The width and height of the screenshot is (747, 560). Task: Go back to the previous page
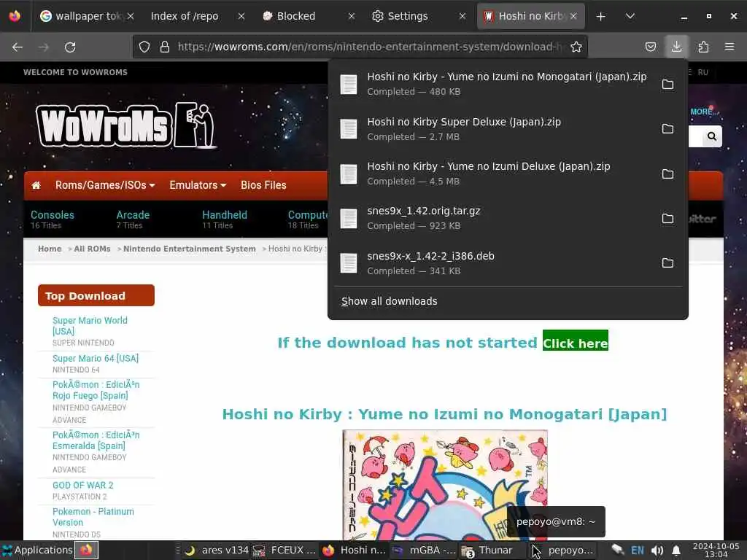pyautogui.click(x=18, y=47)
